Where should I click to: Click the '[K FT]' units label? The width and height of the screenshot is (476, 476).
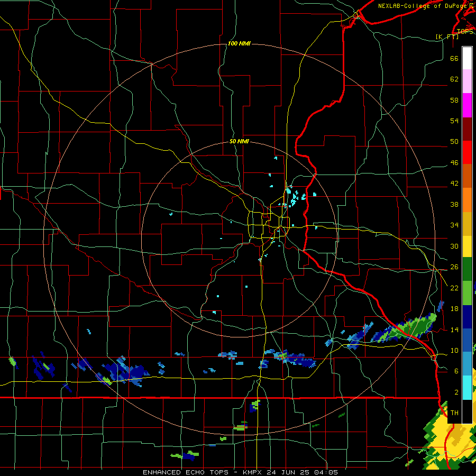447,36
